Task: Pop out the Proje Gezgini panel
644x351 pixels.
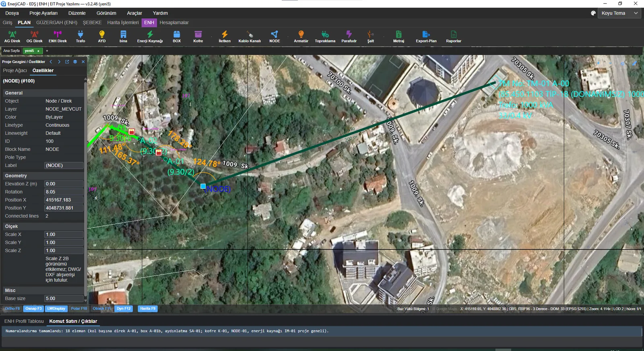Action: pyautogui.click(x=67, y=62)
